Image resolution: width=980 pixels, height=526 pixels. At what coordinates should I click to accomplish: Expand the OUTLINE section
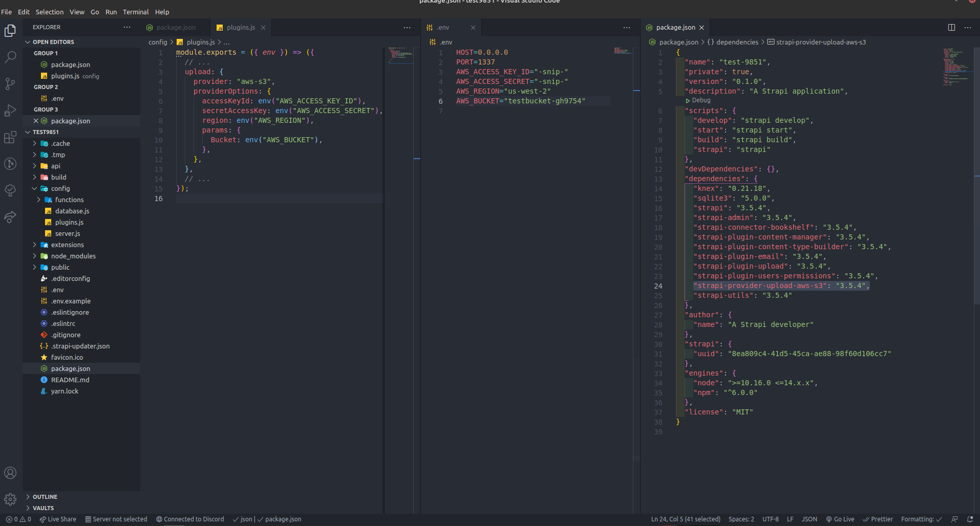(x=45, y=496)
